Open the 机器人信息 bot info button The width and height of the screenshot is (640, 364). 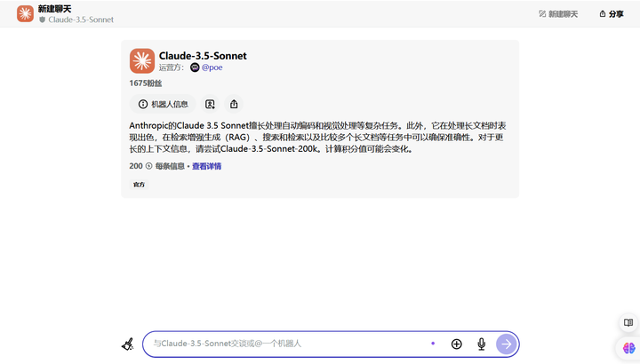coord(163,105)
